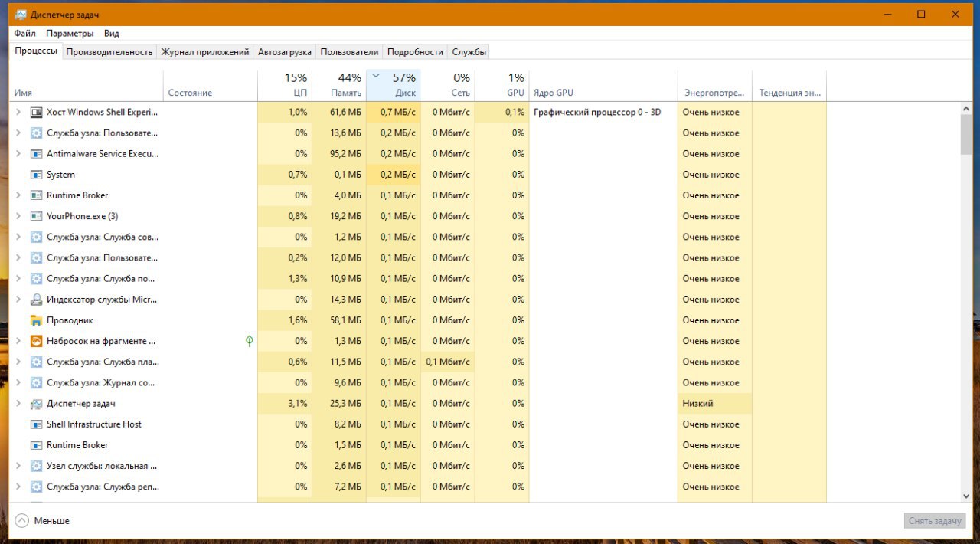
Task: Select the System process icon
Action: coord(36,175)
